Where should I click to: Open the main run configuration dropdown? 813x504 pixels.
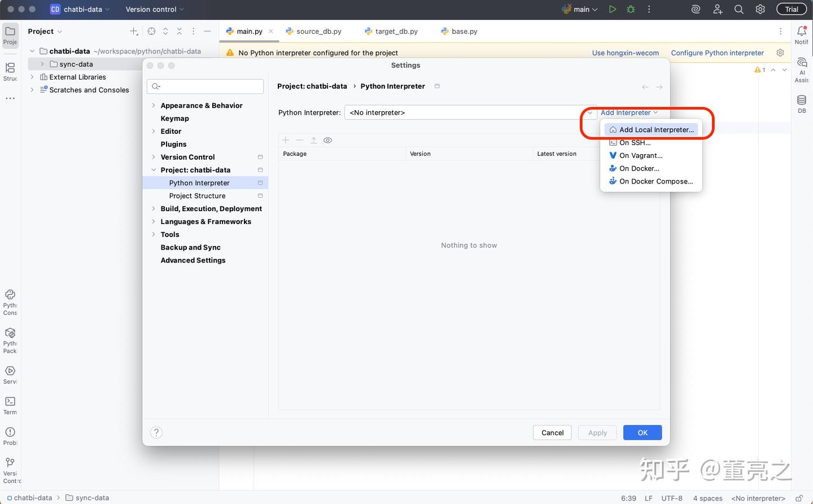pyautogui.click(x=580, y=9)
